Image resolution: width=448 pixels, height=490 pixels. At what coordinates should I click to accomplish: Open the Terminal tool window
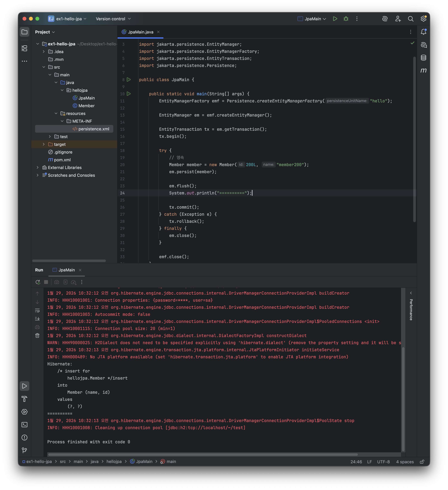(x=24, y=425)
